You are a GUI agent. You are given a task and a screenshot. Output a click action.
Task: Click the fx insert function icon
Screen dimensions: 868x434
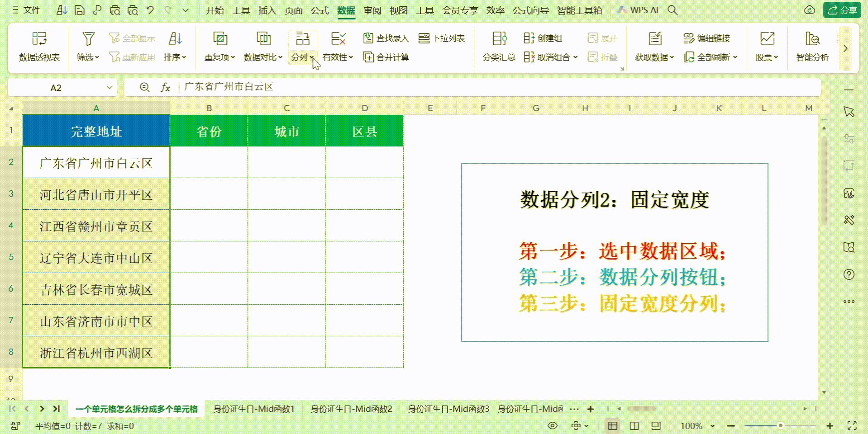point(165,87)
